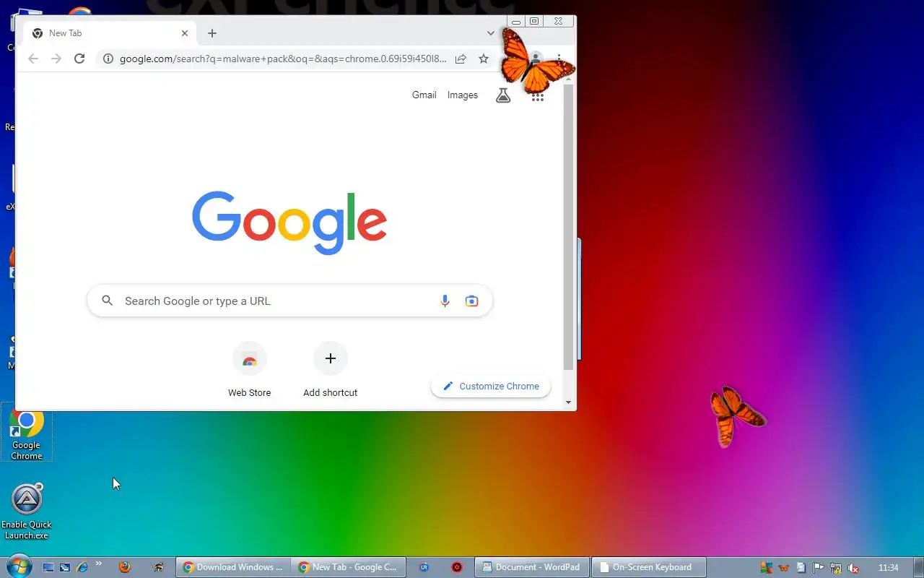This screenshot has width=924, height=578.
Task: Reload the page in Chrome
Action: (x=79, y=59)
